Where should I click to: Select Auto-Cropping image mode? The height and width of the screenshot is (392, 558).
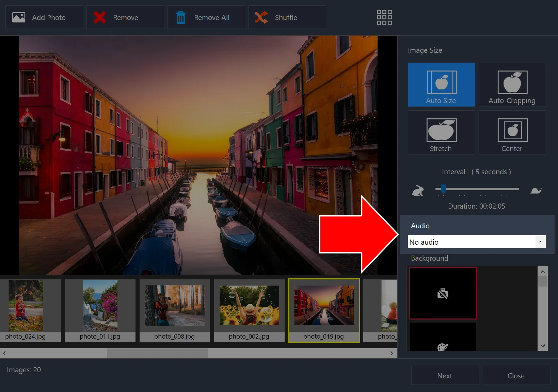click(x=512, y=85)
